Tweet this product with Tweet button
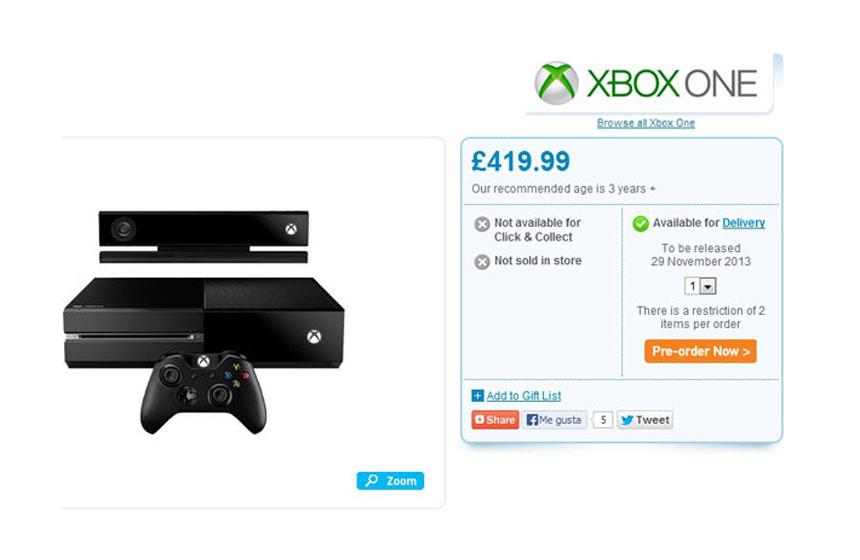This screenshot has width=860, height=560. tap(645, 420)
